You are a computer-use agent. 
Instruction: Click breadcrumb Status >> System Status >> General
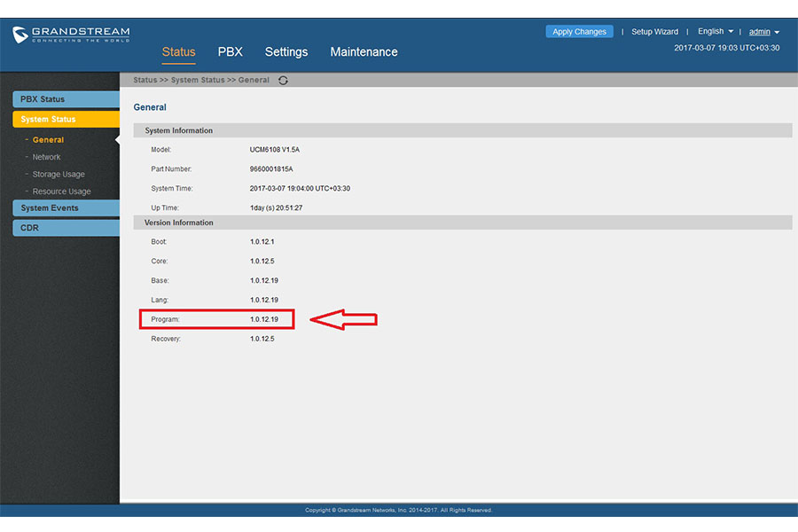pyautogui.click(x=201, y=80)
